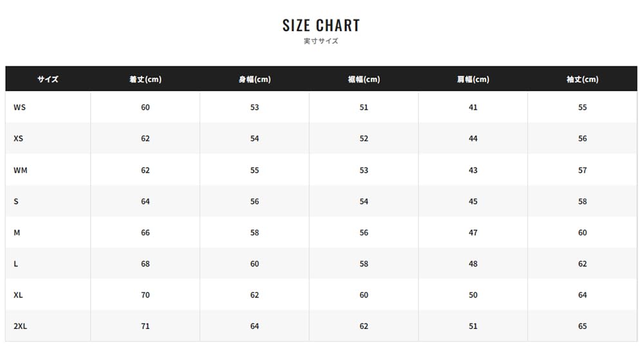
Task: Click the XS size row label
Action: [19, 139]
